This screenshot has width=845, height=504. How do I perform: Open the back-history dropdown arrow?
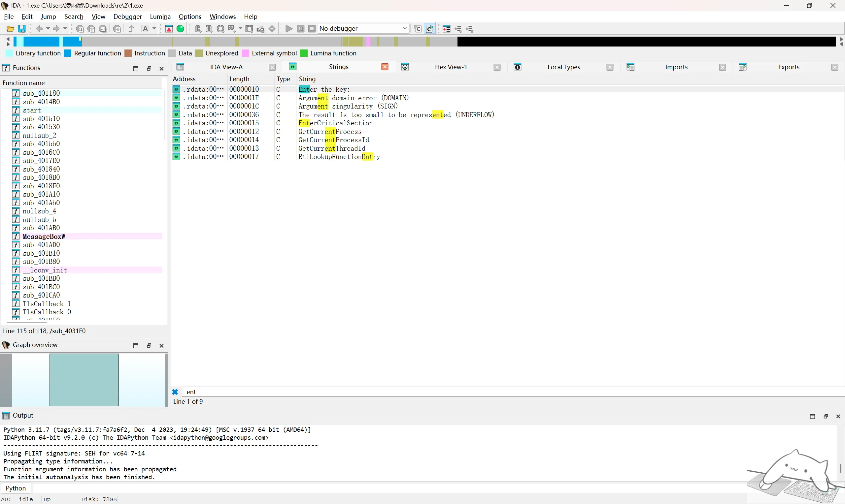48,29
